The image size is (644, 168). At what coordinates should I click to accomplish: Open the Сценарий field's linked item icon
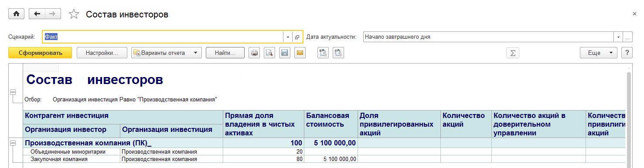point(297,37)
